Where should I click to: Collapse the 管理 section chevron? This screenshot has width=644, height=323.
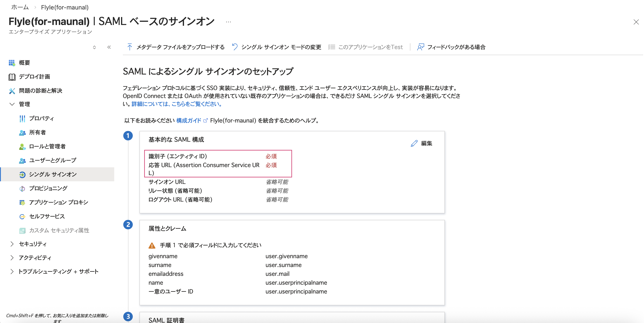(12, 104)
